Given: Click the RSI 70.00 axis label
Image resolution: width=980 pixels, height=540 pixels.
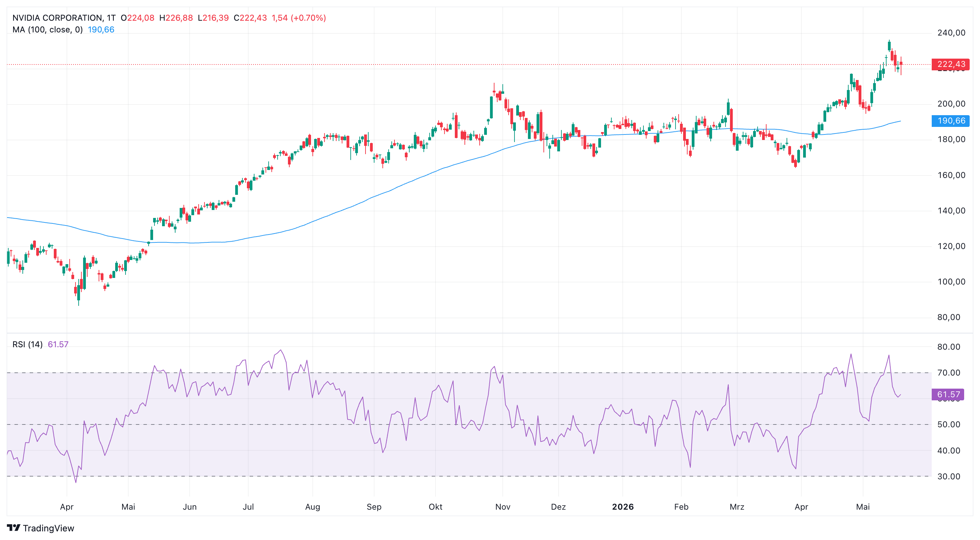Looking at the screenshot, I should point(949,373).
